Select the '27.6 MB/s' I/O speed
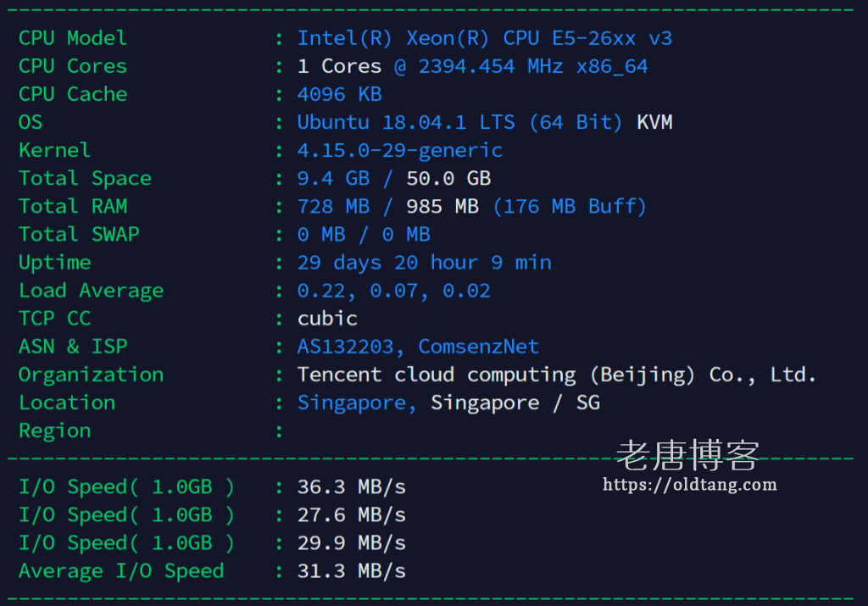 coord(352,515)
